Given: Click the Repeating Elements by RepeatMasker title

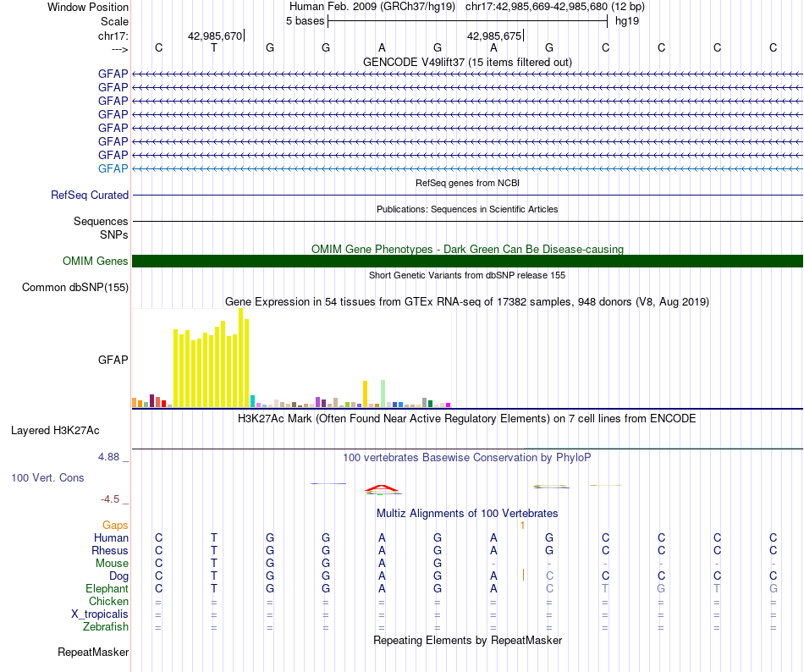Looking at the screenshot, I should pos(467,641).
